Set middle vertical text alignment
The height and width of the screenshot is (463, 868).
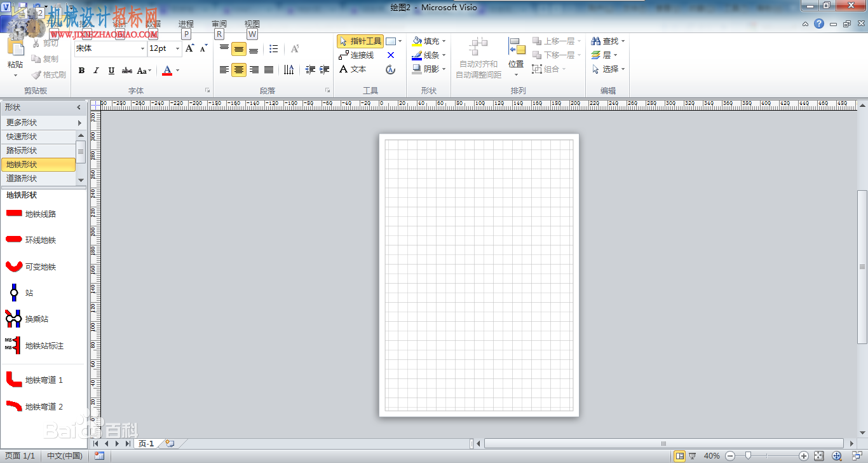pyautogui.click(x=239, y=48)
